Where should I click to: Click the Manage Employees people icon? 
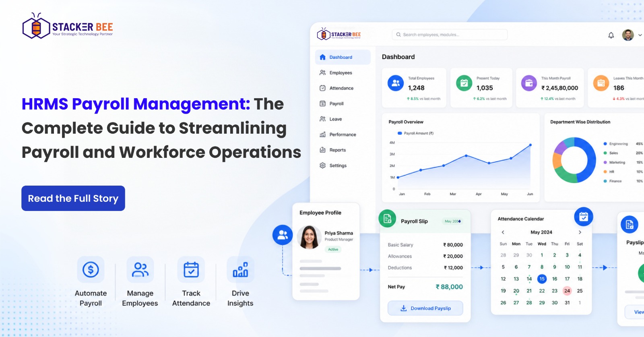[x=140, y=269]
